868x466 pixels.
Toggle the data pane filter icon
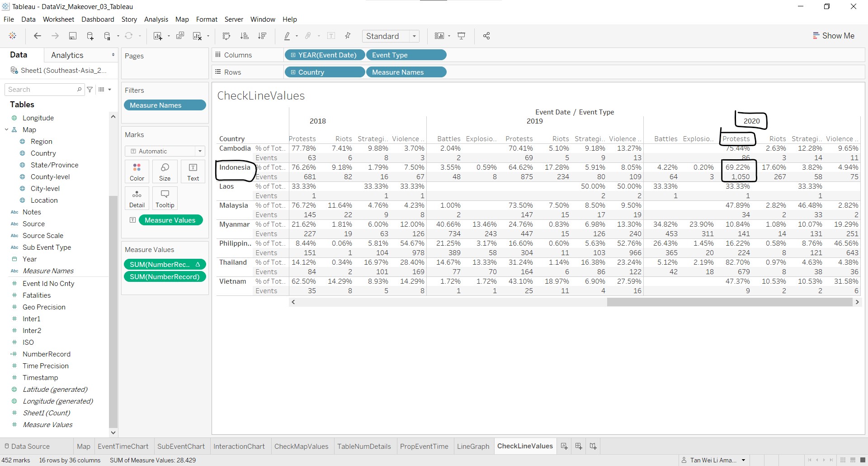pyautogui.click(x=90, y=90)
